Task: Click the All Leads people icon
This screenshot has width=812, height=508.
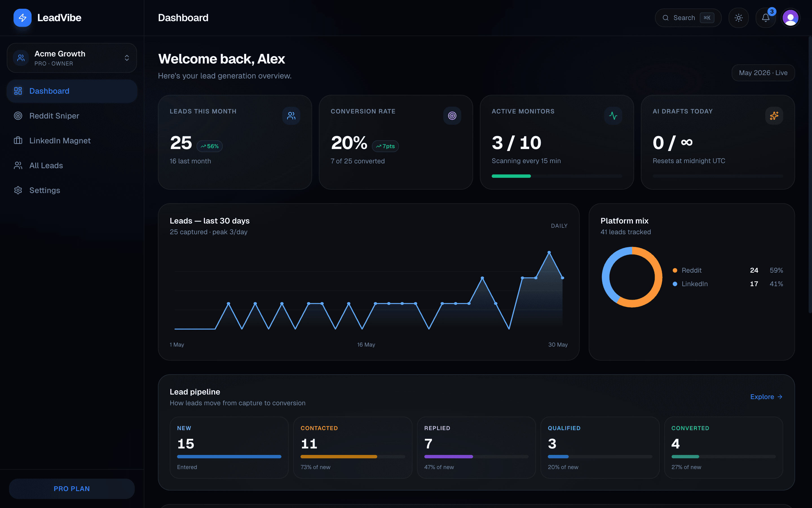Action: (18, 166)
